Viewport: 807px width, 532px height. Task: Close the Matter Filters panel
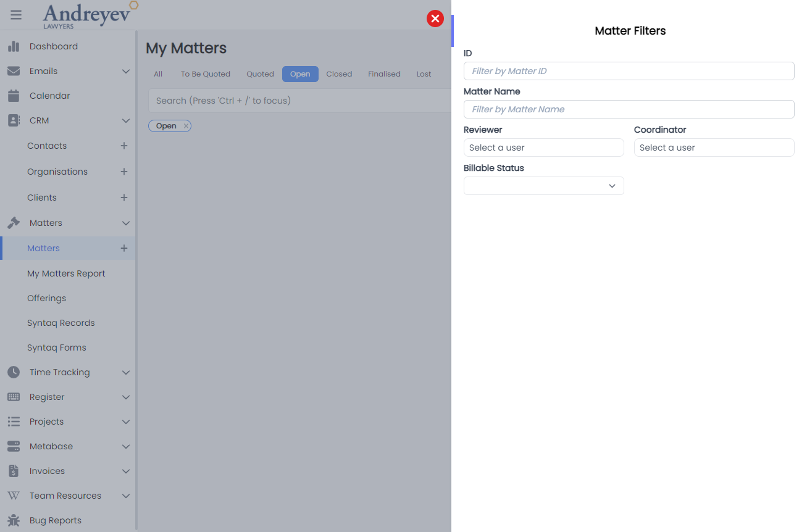(435, 19)
